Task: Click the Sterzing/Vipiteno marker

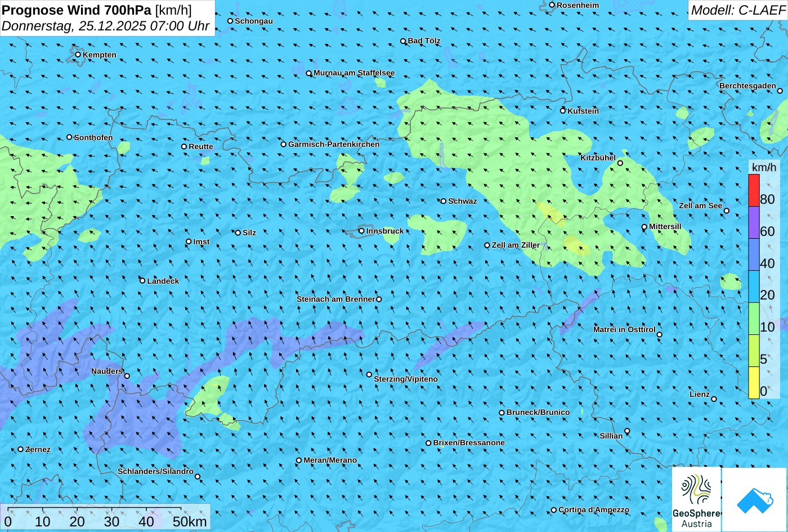Action: (369, 374)
